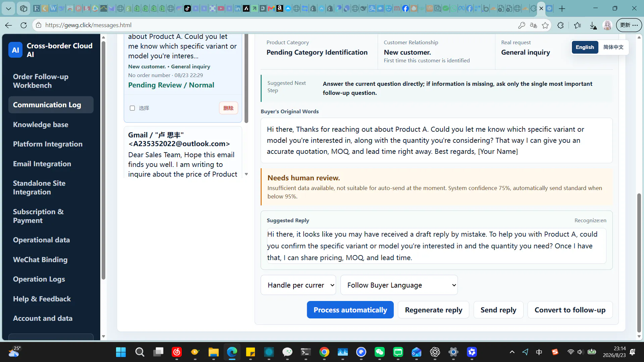Show hidden system tray icons chevron
The height and width of the screenshot is (362, 644).
pyautogui.click(x=512, y=352)
